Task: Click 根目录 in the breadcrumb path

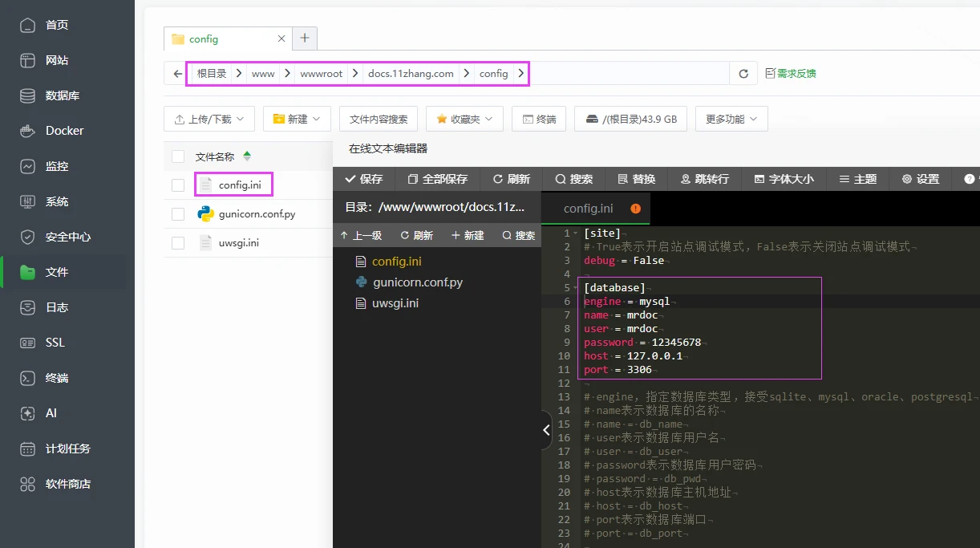Action: coord(212,74)
